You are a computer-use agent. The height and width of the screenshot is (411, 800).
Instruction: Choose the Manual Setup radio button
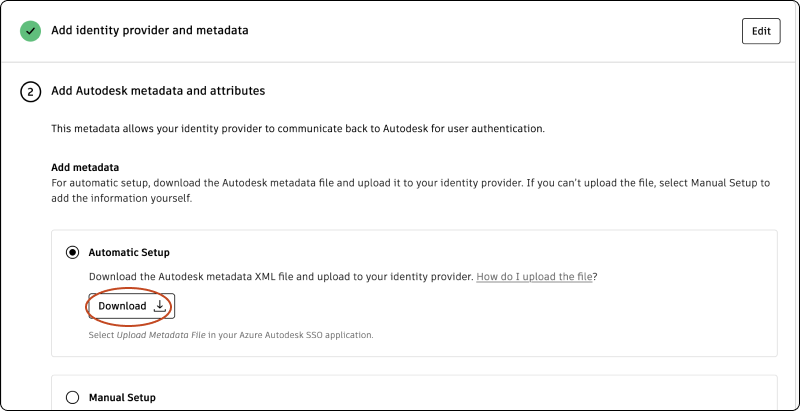click(x=72, y=397)
